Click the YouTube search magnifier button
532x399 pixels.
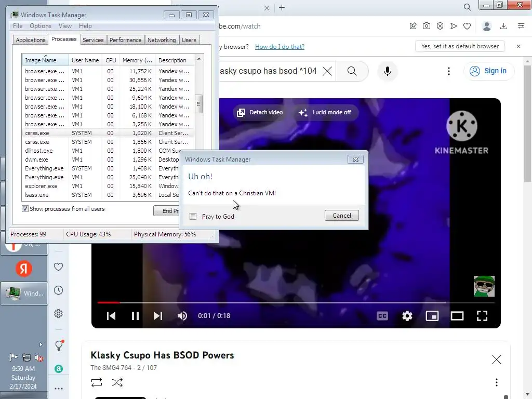point(352,71)
